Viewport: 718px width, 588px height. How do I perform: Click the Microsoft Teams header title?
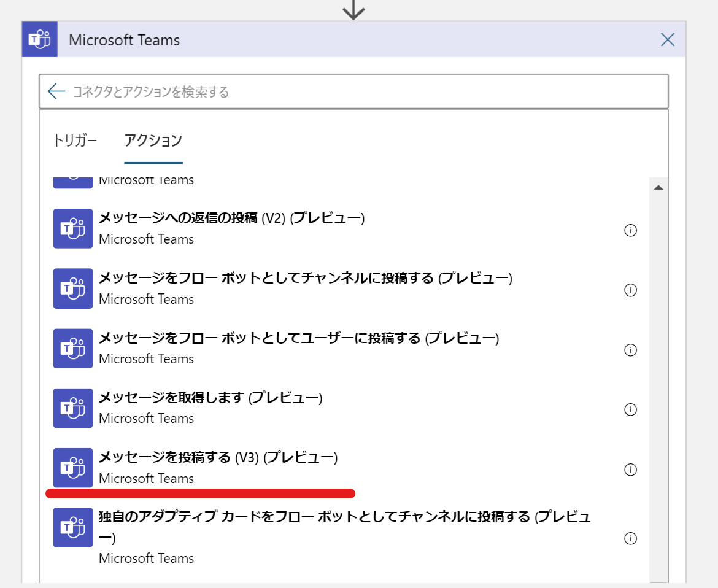(124, 40)
